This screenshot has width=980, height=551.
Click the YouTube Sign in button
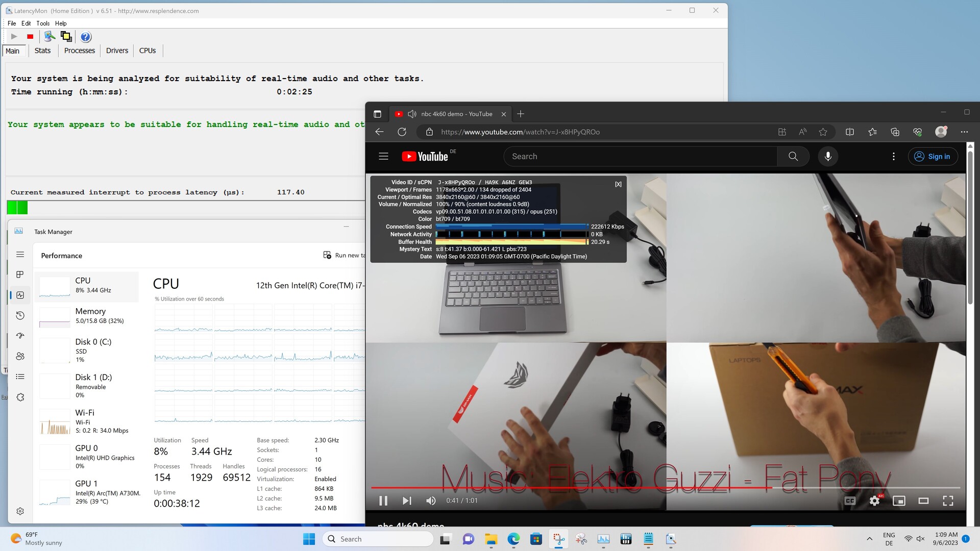(x=933, y=157)
